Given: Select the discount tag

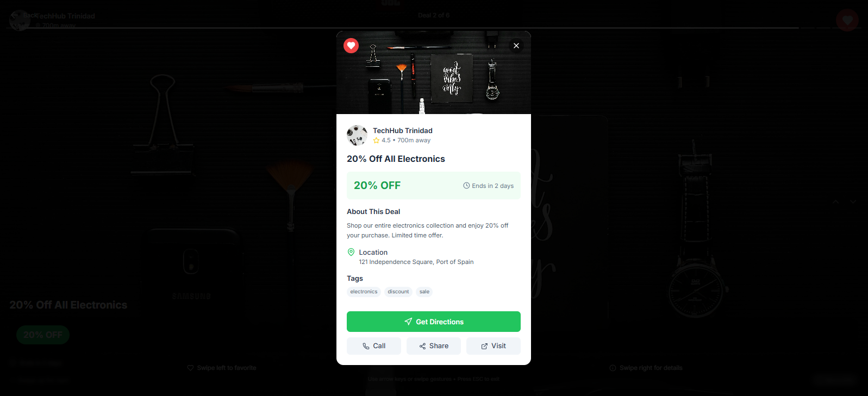Looking at the screenshot, I should (x=398, y=292).
